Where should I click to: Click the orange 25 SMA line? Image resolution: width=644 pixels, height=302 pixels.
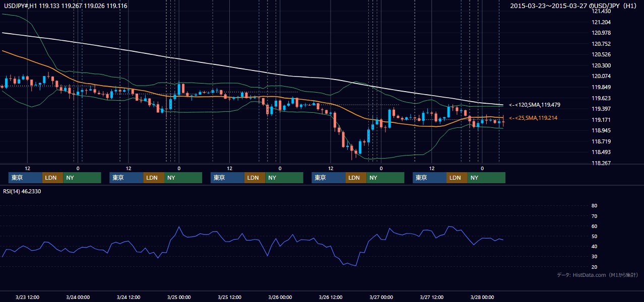click(x=252, y=97)
